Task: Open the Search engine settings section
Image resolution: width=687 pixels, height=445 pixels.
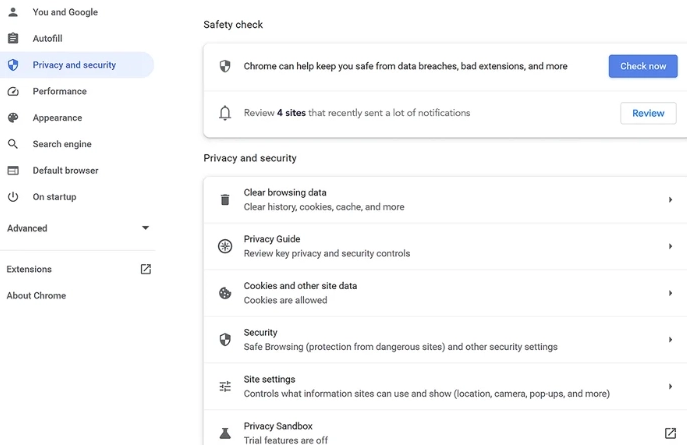Action: [62, 144]
